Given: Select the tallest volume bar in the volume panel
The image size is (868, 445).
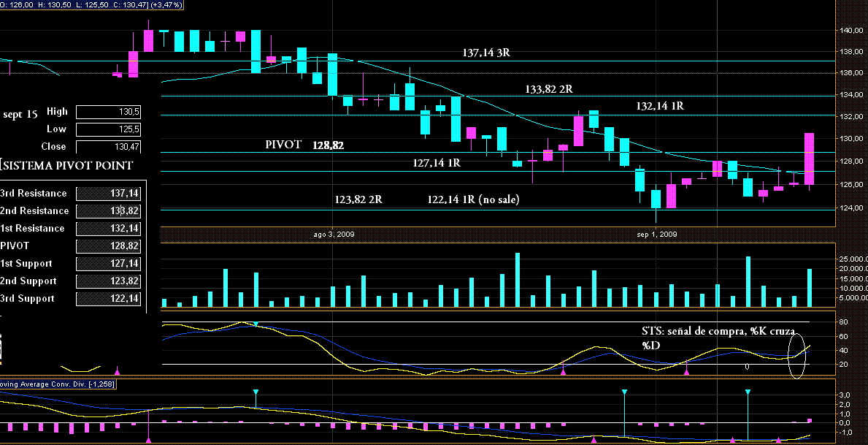Looking at the screenshot, I should point(518,280).
